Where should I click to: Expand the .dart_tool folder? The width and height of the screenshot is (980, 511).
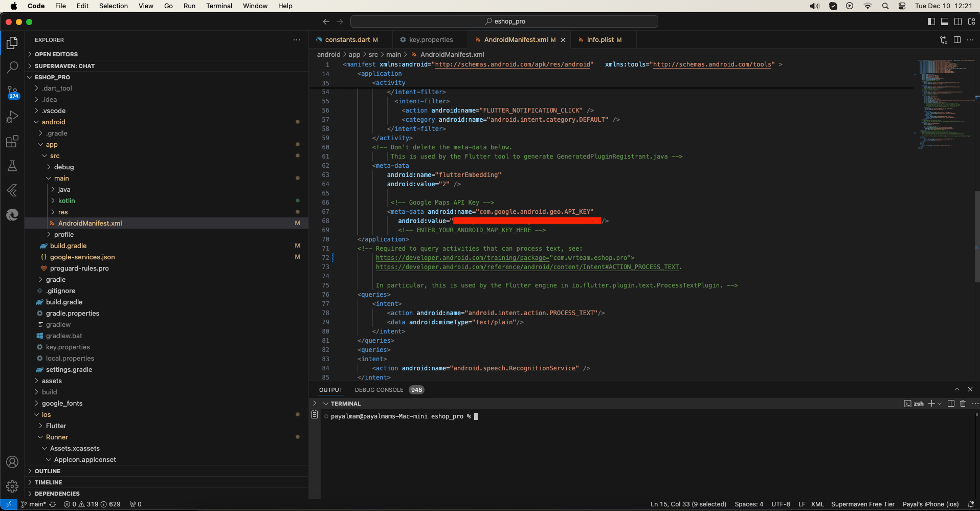pos(166,88)
